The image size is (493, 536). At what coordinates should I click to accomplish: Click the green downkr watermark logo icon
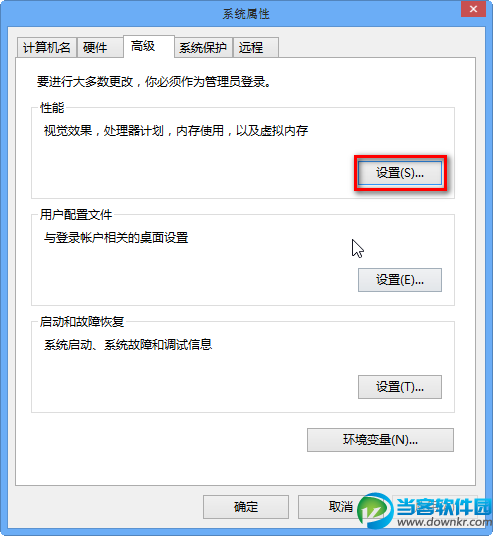(x=375, y=510)
